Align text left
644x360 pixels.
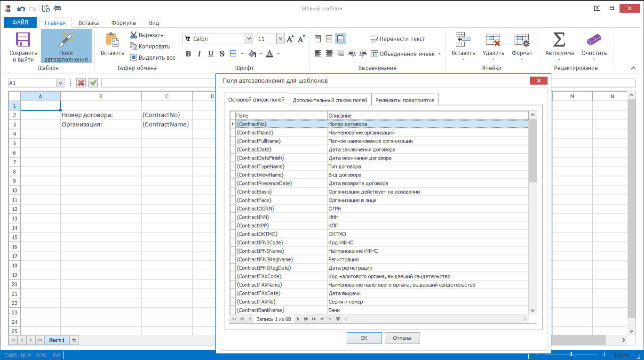tap(318, 54)
